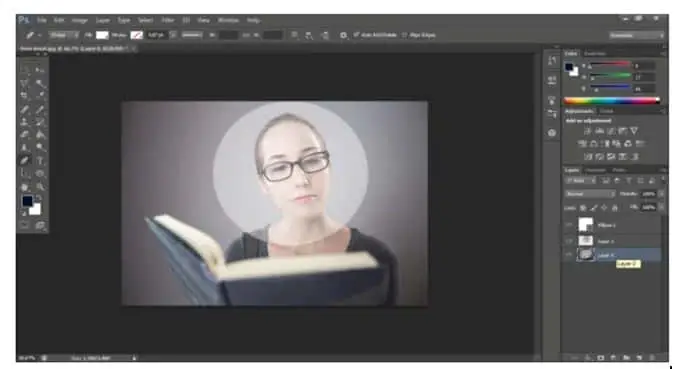
Task: Toggle the lock transparent pixels option
Action: [583, 208]
